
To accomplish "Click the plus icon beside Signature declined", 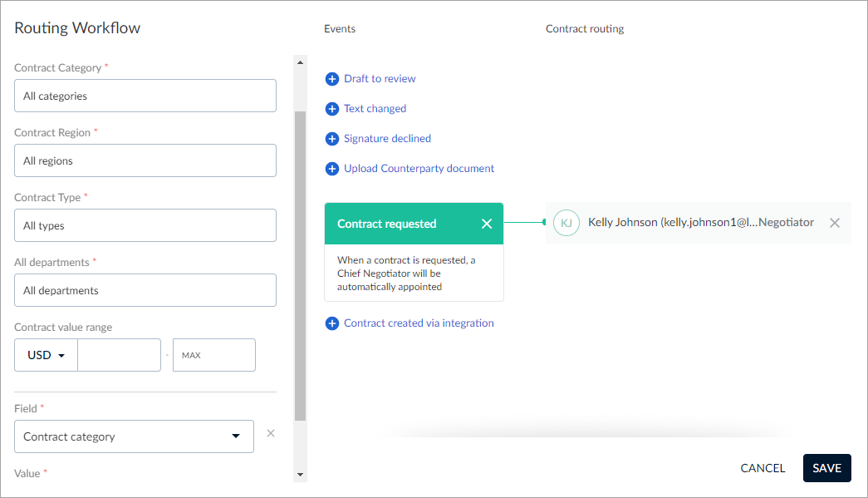I will point(331,139).
